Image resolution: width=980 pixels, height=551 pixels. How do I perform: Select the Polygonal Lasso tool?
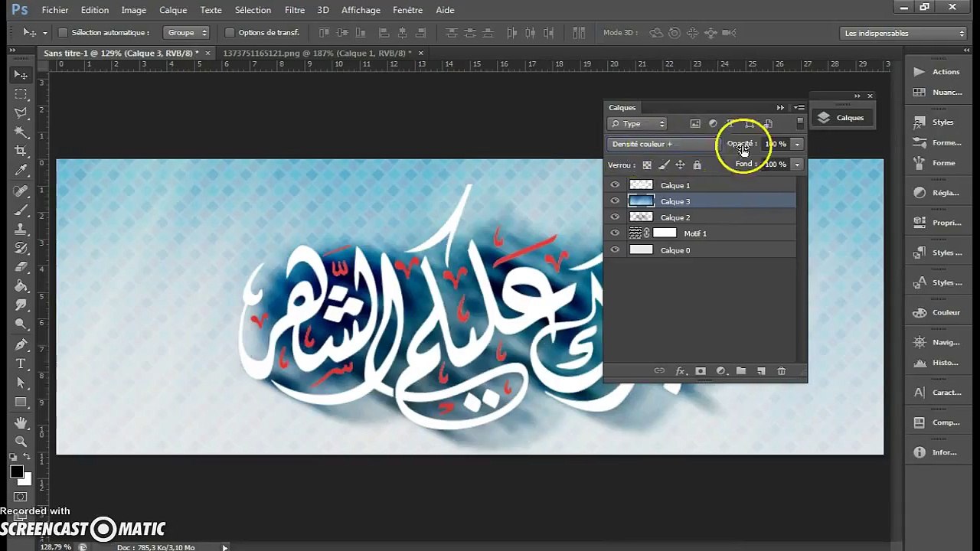click(x=21, y=112)
